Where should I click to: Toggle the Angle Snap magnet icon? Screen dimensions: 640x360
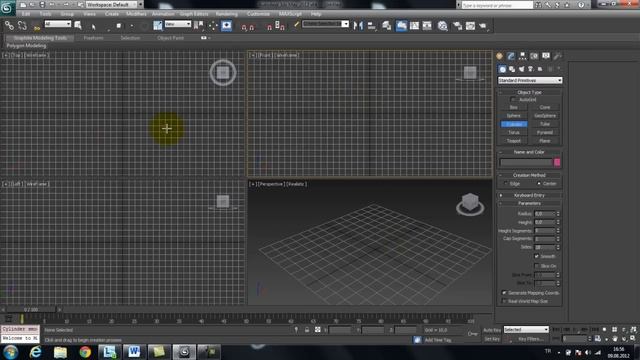252,27
